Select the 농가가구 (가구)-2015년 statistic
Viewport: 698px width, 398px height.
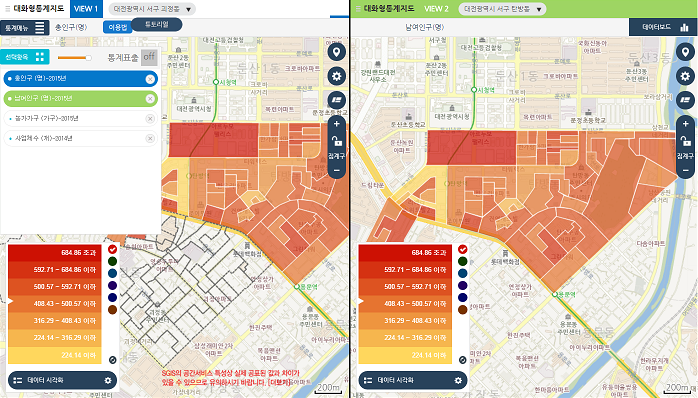coord(80,118)
